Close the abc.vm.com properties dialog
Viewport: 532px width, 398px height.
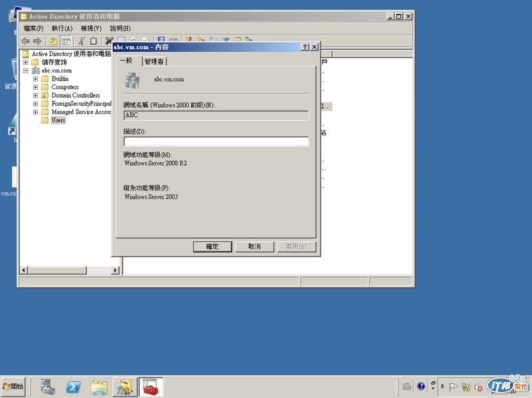pos(315,47)
